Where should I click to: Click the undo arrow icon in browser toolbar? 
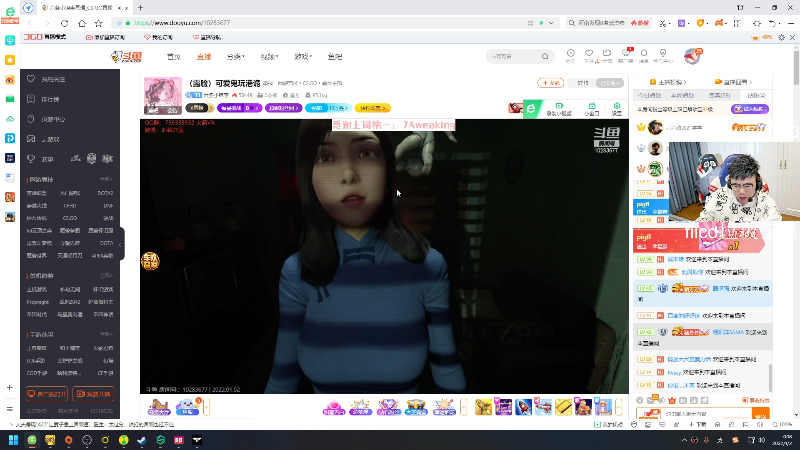coord(772,23)
